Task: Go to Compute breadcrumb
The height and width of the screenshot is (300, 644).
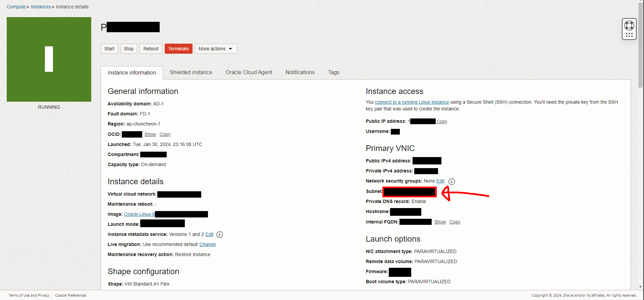Action: coord(16,7)
